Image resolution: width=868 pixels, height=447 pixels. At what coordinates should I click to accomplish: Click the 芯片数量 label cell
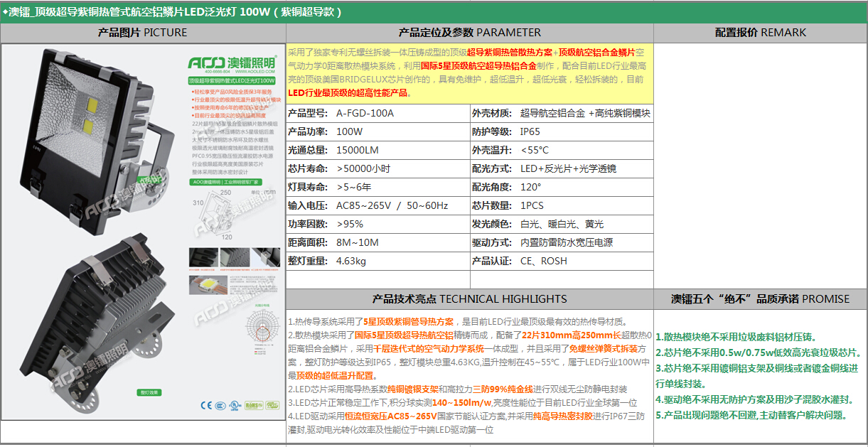pyautogui.click(x=492, y=206)
